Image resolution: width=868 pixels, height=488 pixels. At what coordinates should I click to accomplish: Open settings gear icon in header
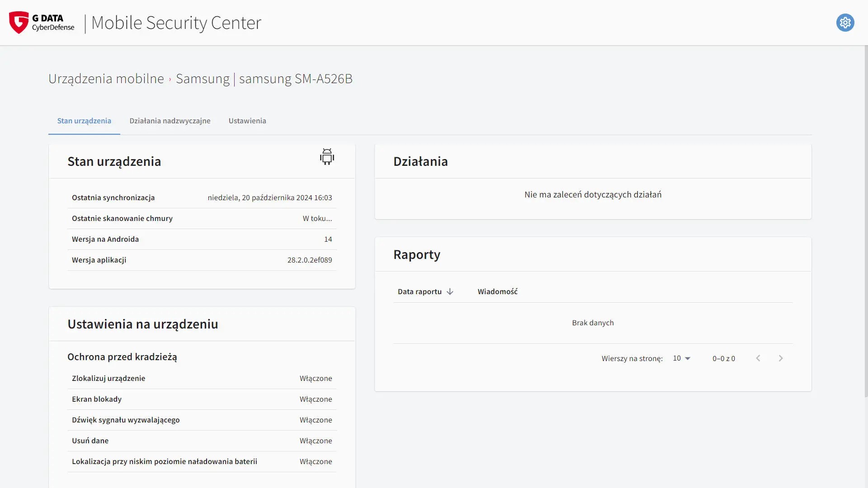845,23
